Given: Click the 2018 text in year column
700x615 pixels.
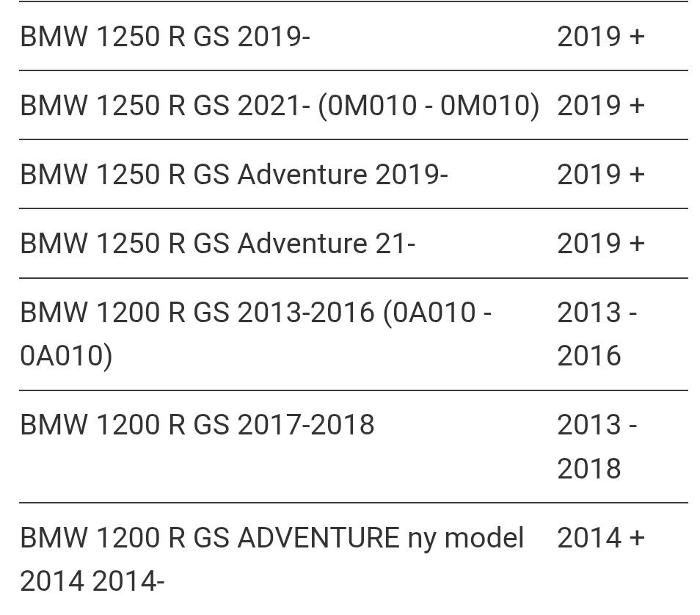Looking at the screenshot, I should (589, 468).
